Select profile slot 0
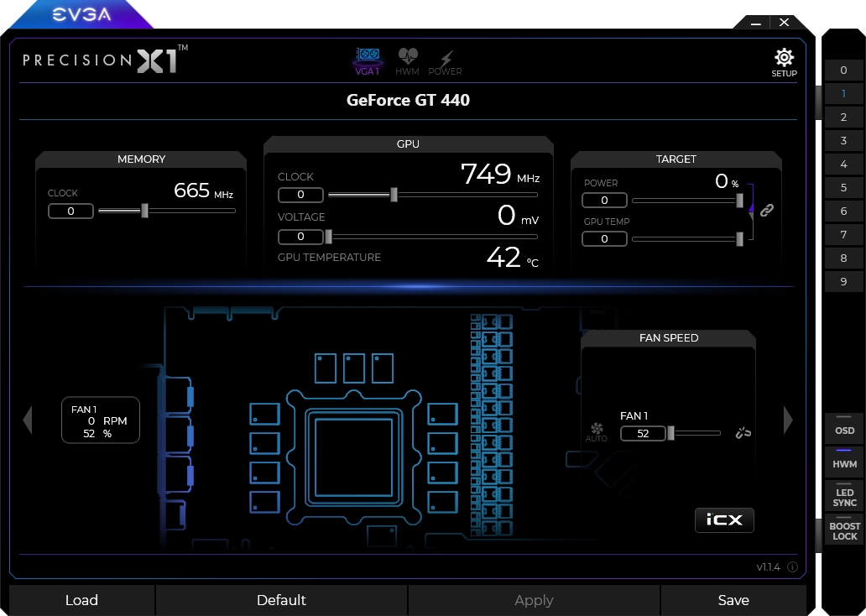 pos(843,70)
